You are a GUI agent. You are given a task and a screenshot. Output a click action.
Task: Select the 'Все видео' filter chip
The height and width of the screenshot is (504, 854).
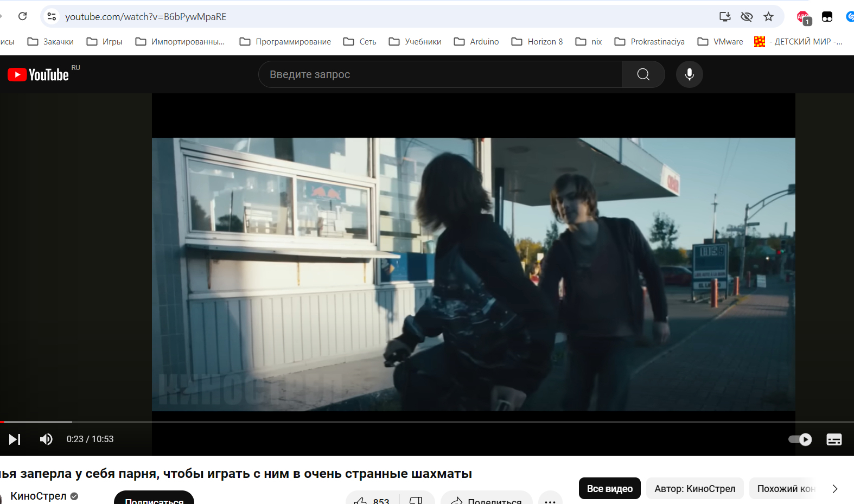pyautogui.click(x=609, y=488)
